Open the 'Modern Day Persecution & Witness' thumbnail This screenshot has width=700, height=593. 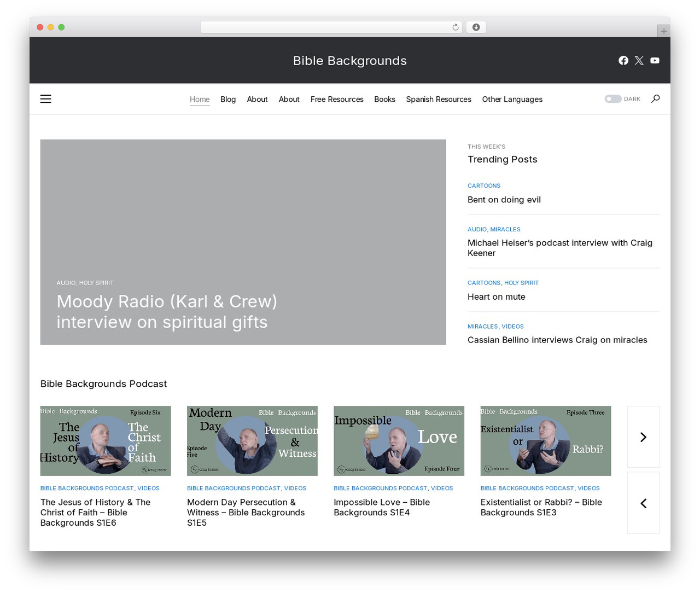(x=252, y=441)
